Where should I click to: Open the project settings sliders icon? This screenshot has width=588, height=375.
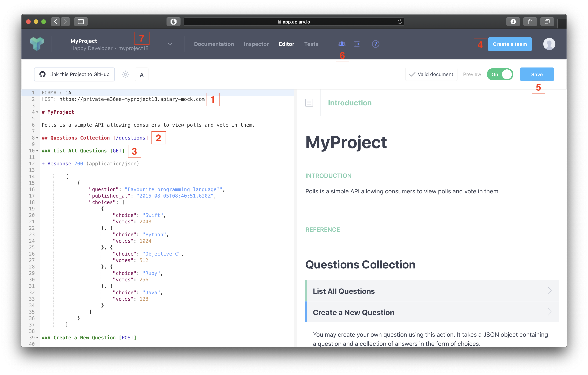coord(357,44)
